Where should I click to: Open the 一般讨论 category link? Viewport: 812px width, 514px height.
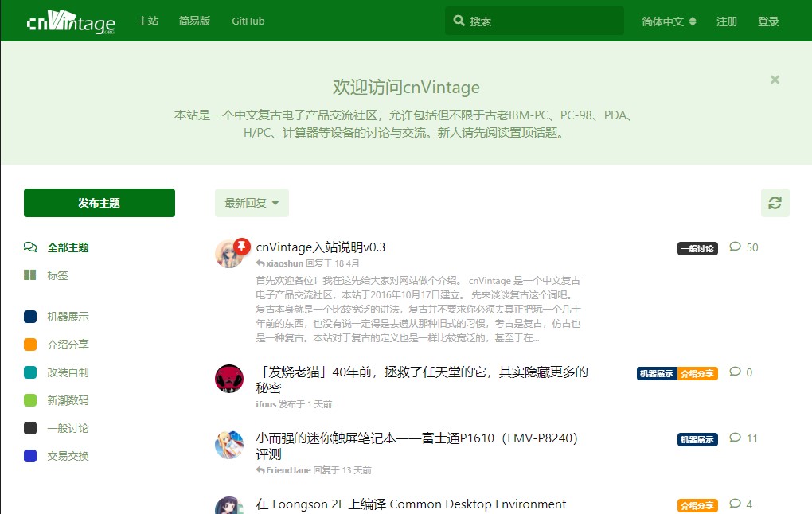(57, 429)
